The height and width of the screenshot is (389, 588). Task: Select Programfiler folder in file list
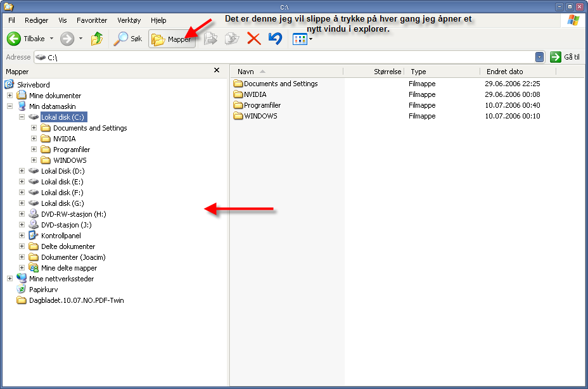(257, 105)
